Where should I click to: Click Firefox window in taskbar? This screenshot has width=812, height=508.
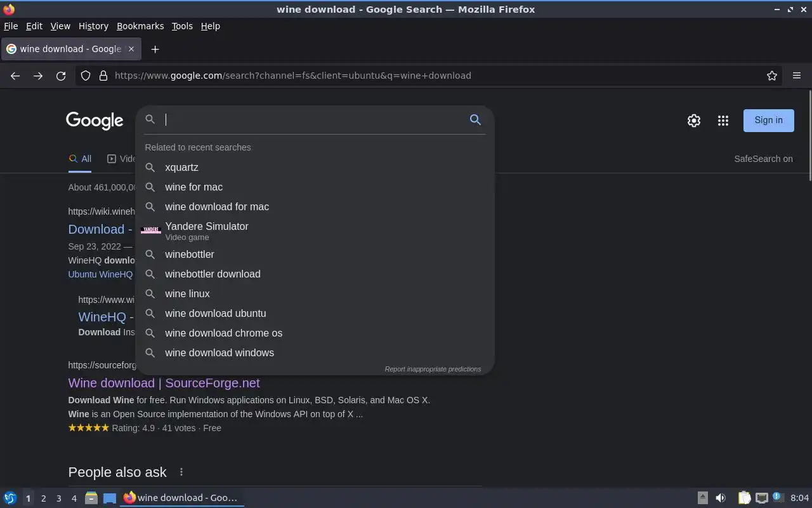[182, 498]
